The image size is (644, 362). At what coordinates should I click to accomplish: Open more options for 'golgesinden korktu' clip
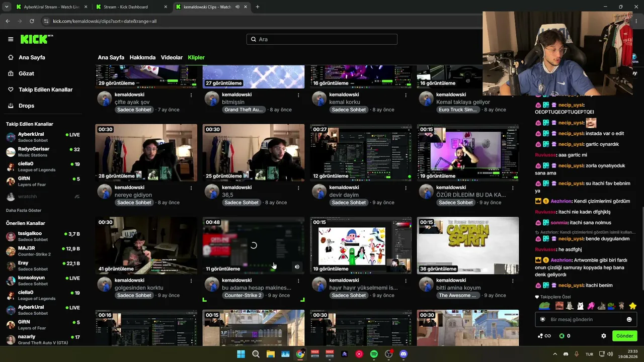point(191,281)
